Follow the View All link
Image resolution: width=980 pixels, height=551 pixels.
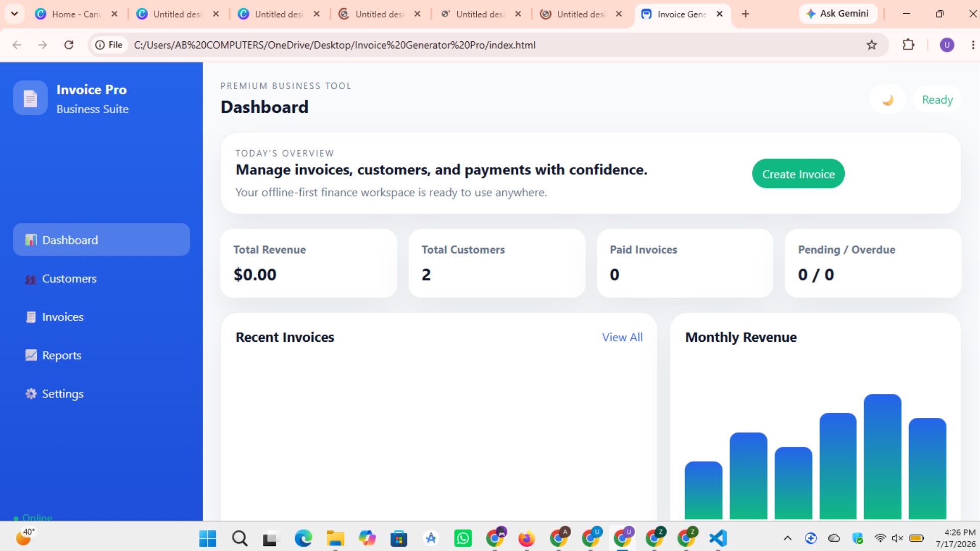(622, 337)
